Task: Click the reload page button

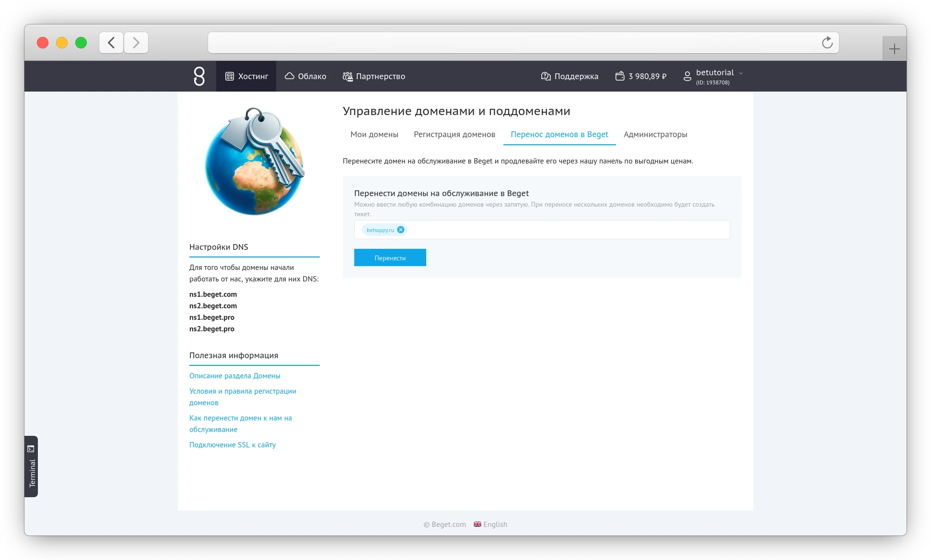Action: pyautogui.click(x=826, y=43)
